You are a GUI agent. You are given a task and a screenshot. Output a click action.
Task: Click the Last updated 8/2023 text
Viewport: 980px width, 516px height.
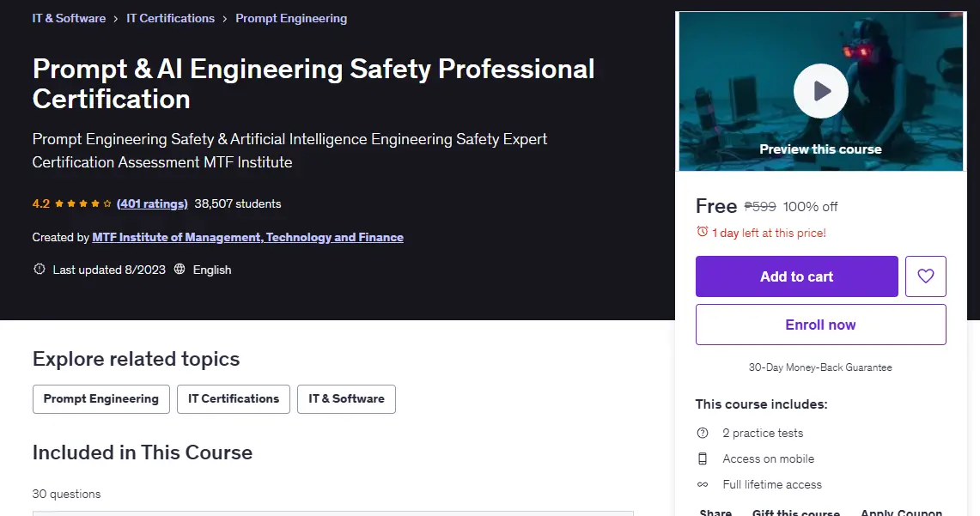pyautogui.click(x=109, y=270)
